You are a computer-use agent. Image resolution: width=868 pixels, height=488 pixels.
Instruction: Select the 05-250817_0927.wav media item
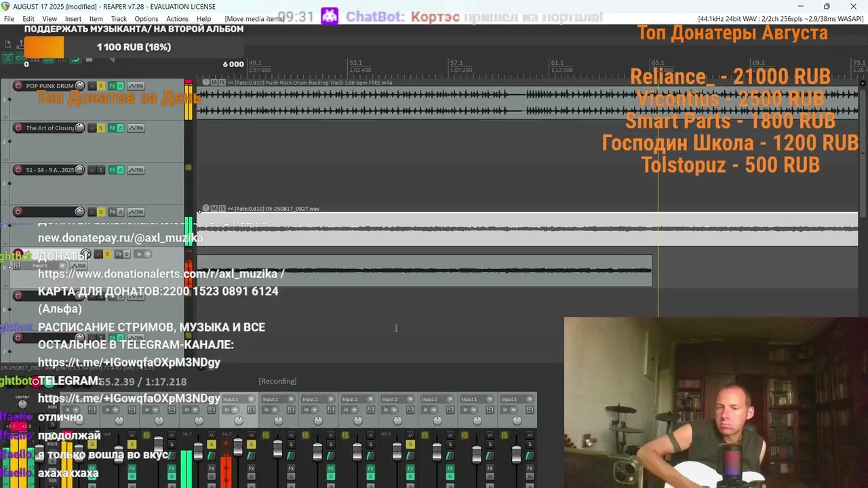[x=528, y=229]
